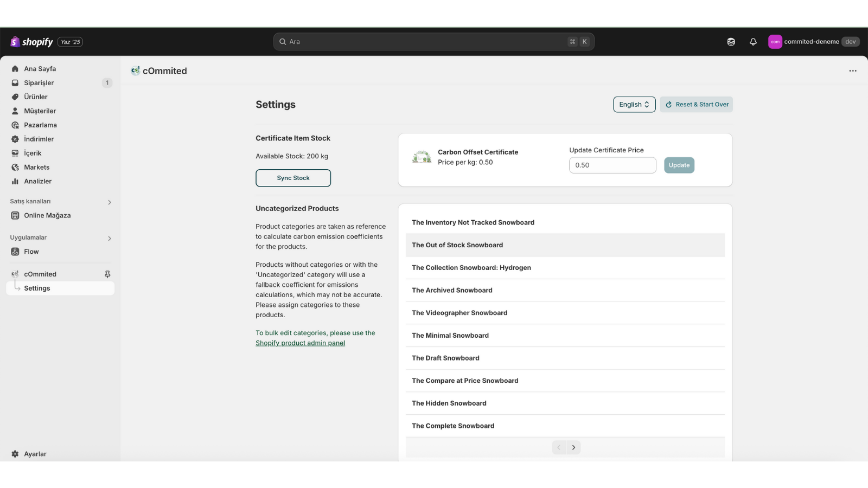Click the Available Stock: 200 kg text

[x=292, y=156]
